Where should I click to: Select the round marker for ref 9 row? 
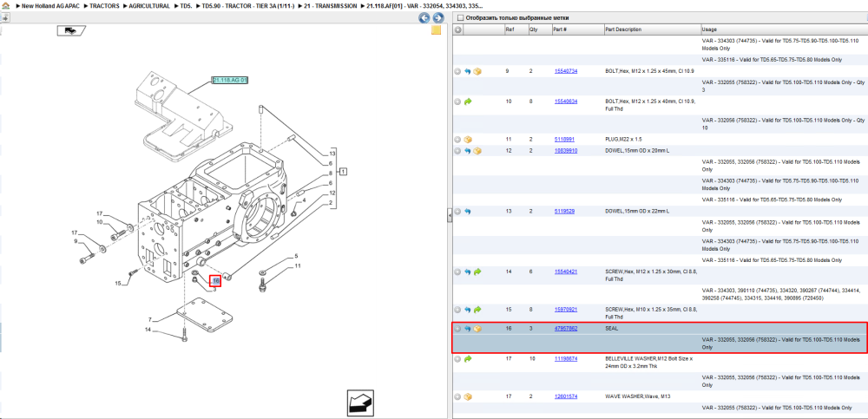(457, 71)
